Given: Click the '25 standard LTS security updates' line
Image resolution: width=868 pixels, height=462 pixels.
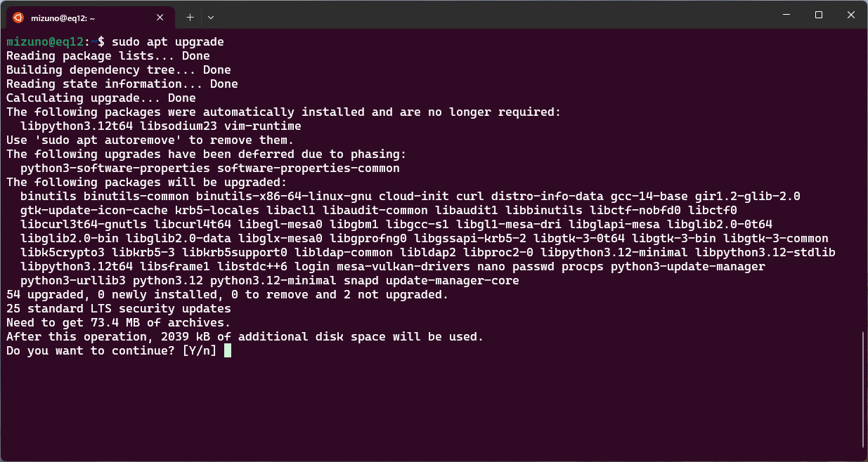Looking at the screenshot, I should (x=119, y=309).
